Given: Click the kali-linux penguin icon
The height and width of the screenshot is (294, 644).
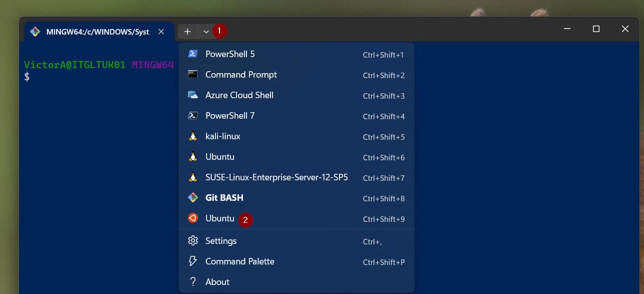Looking at the screenshot, I should (x=192, y=136).
